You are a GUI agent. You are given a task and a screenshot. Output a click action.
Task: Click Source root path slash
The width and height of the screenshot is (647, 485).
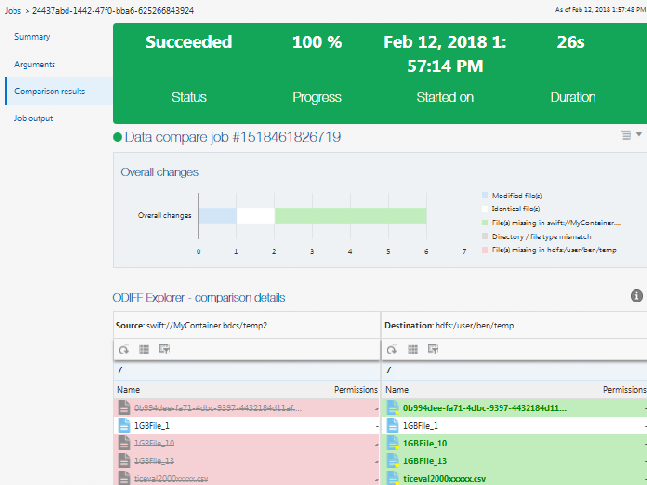(x=120, y=370)
